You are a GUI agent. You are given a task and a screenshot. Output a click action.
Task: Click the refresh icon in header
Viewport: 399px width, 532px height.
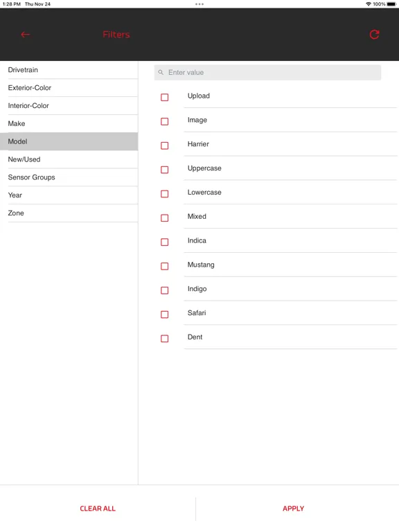(374, 35)
